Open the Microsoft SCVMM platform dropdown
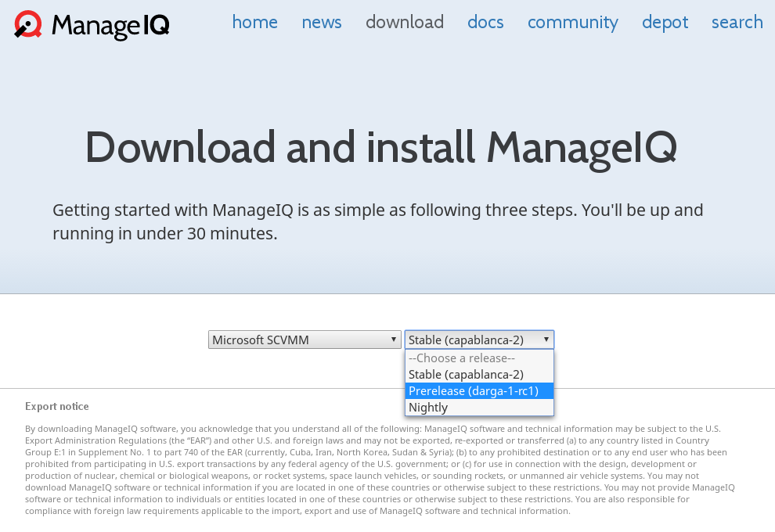The height and width of the screenshot is (532, 775). pos(305,340)
